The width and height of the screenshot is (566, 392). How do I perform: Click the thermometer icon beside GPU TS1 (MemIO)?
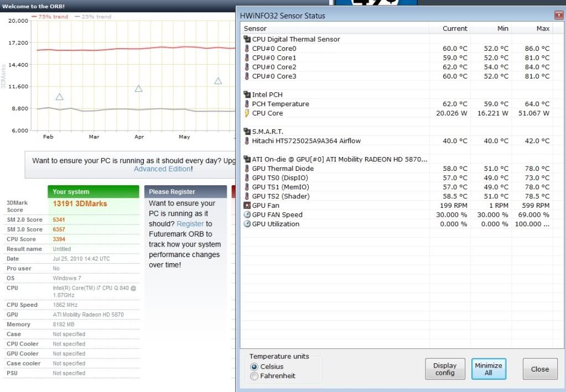pos(247,187)
